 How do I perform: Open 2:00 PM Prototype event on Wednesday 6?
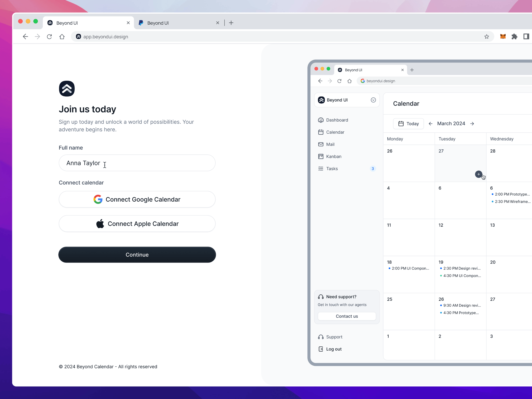tap(511, 194)
